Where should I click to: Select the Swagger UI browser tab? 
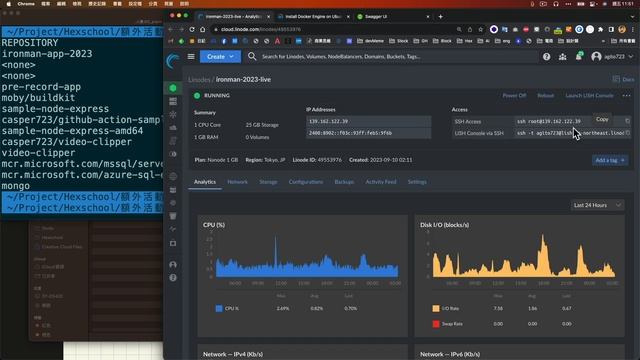(393, 17)
